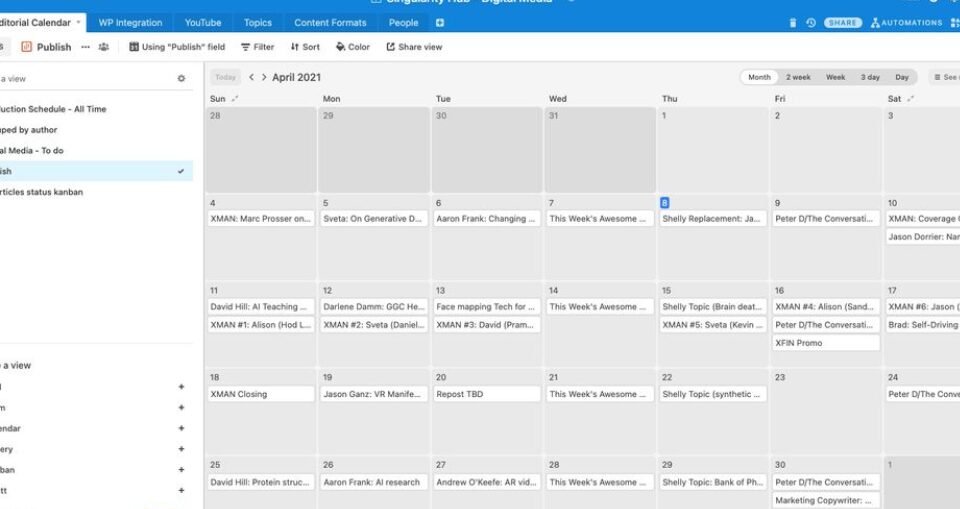Open Sveta: On Generative D... event
Viewport: 960px width, 509px height.
tap(373, 219)
